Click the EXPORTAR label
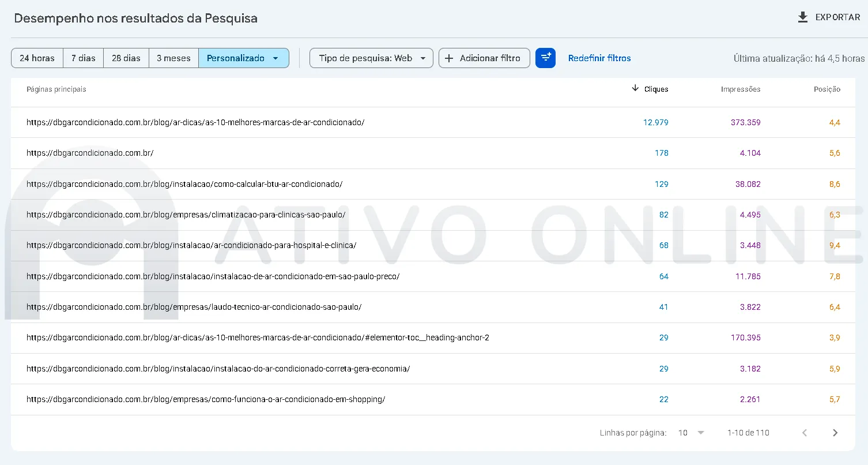The height and width of the screenshot is (465, 868). pyautogui.click(x=837, y=17)
